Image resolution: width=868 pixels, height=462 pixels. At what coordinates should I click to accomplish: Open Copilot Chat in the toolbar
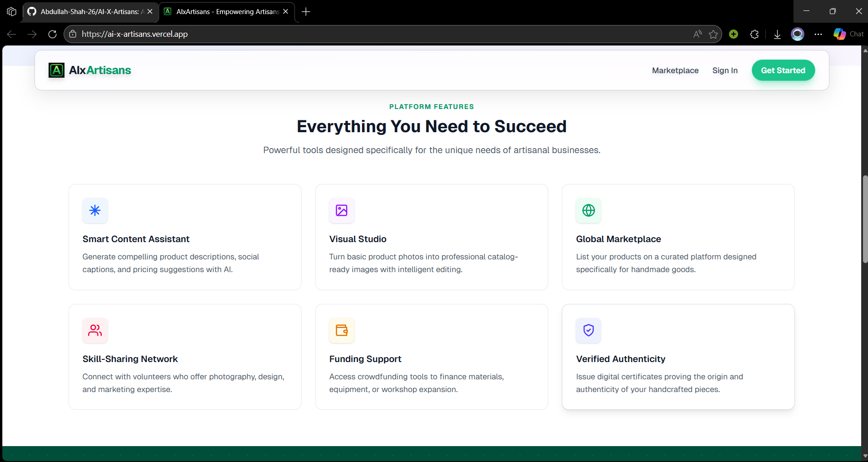point(848,34)
